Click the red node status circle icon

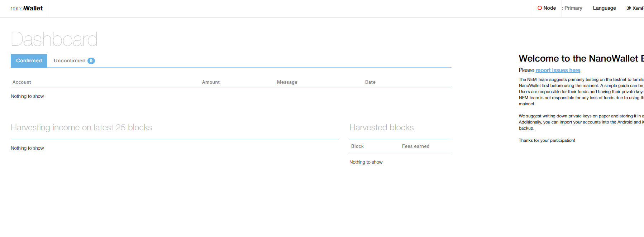[x=540, y=8]
